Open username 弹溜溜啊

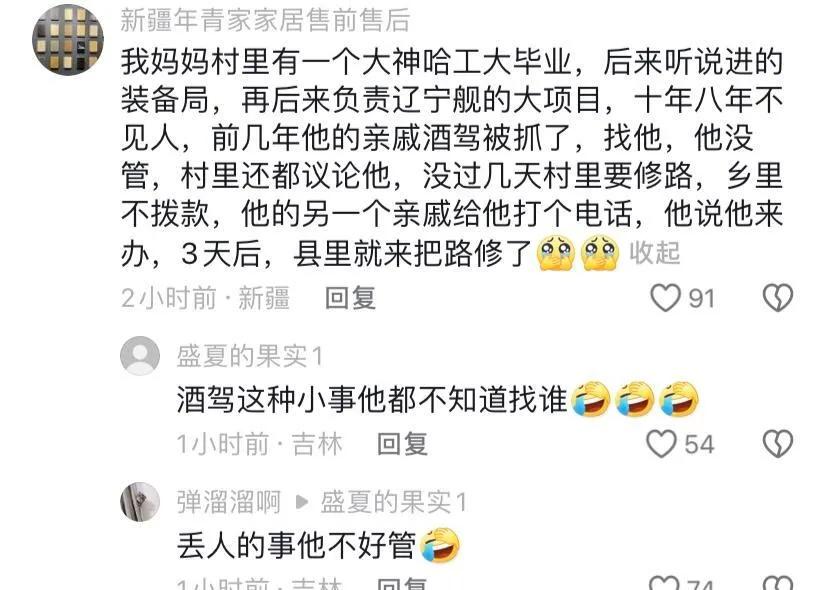[229, 502]
